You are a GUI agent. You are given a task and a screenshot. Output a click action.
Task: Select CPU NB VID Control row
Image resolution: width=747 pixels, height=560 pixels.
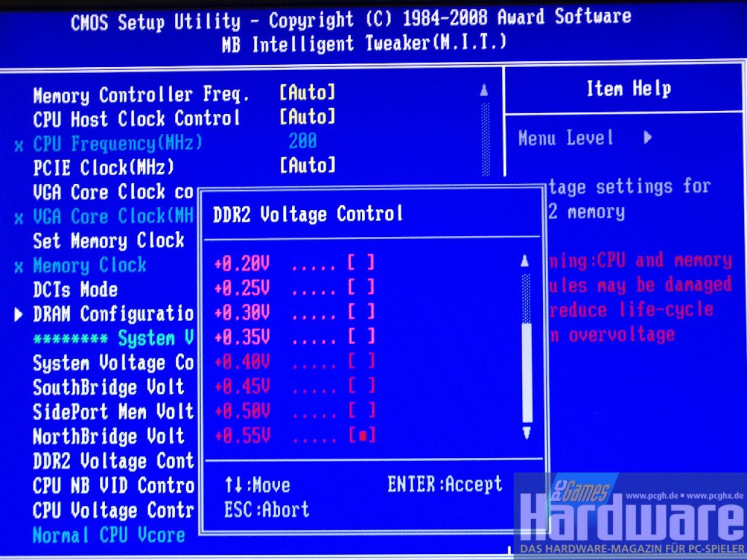[113, 486]
